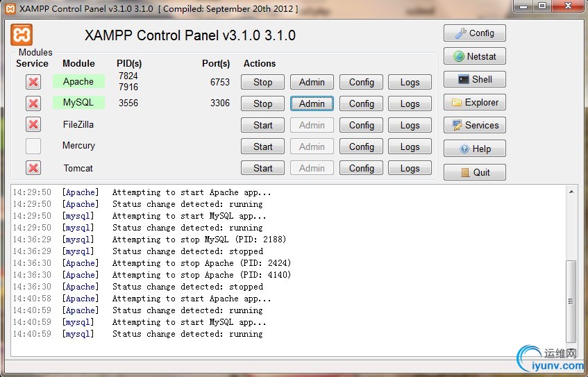Open Mercury Config in module row

point(361,146)
